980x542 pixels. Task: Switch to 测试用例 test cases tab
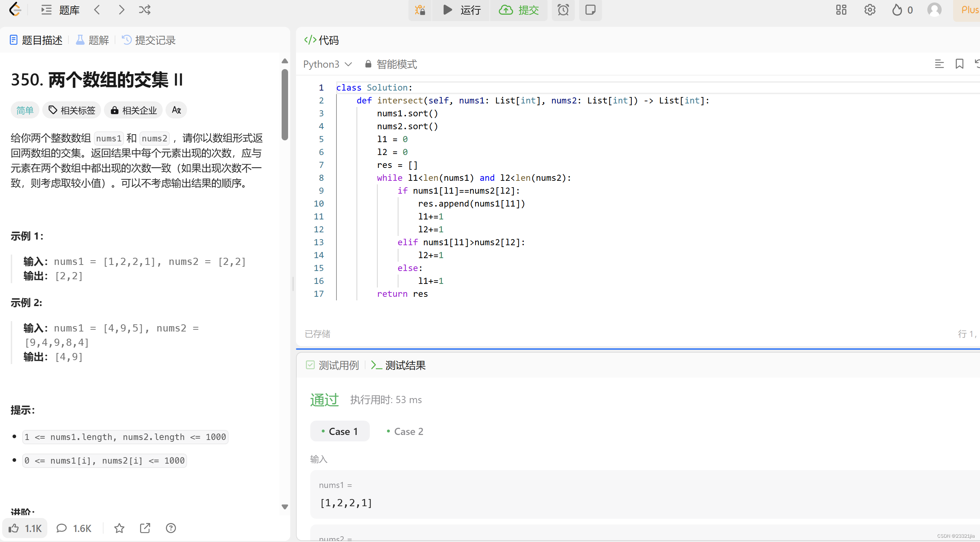[332, 365]
